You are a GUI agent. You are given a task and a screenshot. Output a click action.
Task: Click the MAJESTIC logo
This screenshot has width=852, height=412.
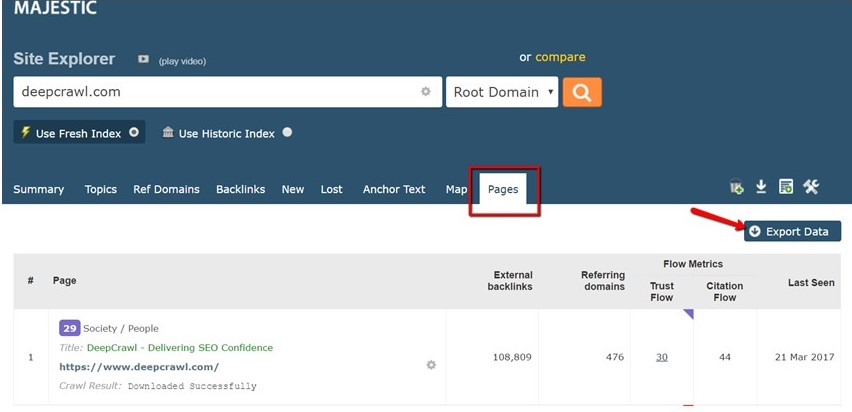55,8
